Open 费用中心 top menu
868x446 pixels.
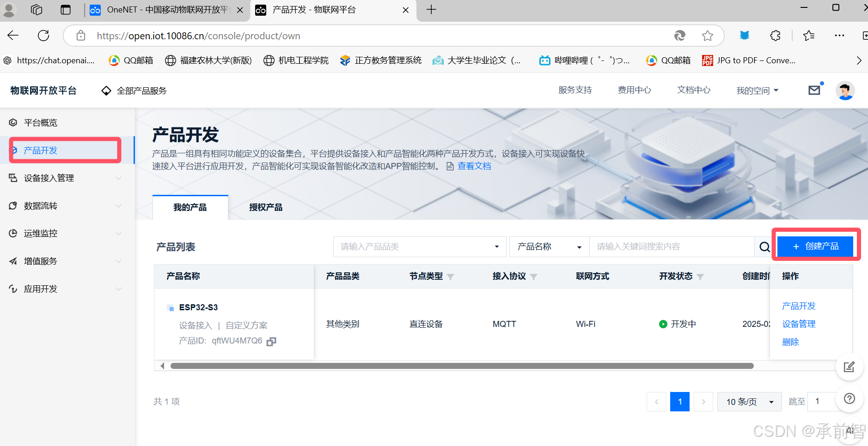click(634, 90)
